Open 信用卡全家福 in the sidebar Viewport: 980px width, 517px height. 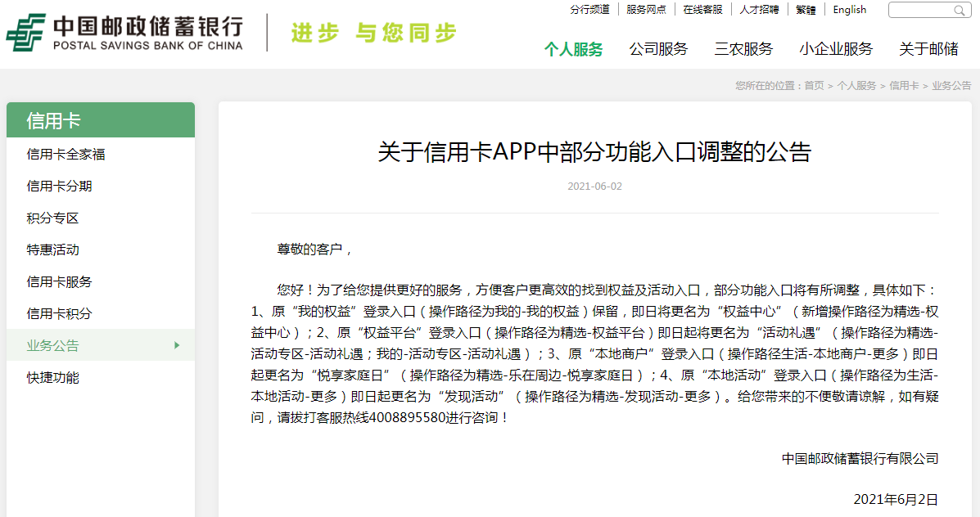click(x=65, y=155)
